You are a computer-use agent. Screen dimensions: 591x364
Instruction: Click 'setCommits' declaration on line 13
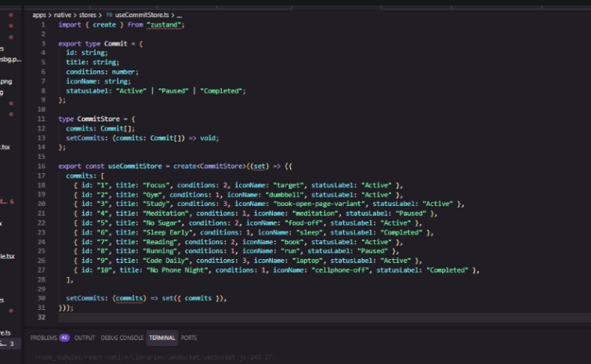[x=85, y=138]
